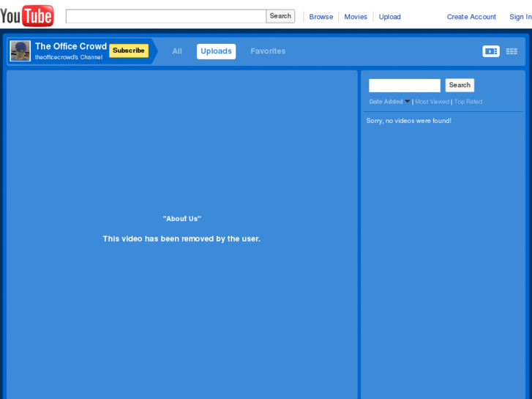Select the Uploads tab
Image resolution: width=532 pixels, height=399 pixels.
point(216,51)
